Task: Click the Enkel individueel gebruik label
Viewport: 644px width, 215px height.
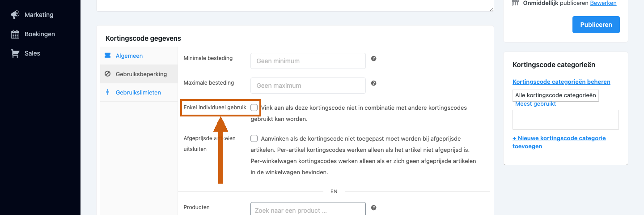Action: pyautogui.click(x=215, y=107)
